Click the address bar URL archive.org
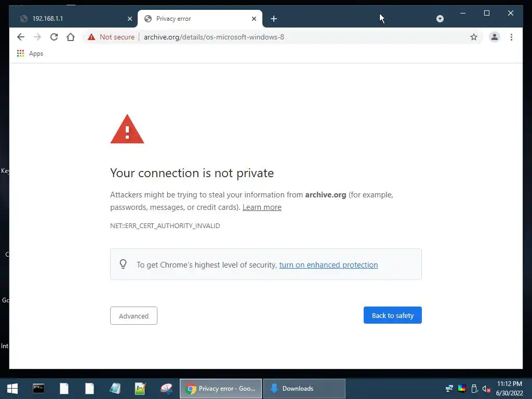Viewport: 532px width, 399px height. (x=214, y=37)
